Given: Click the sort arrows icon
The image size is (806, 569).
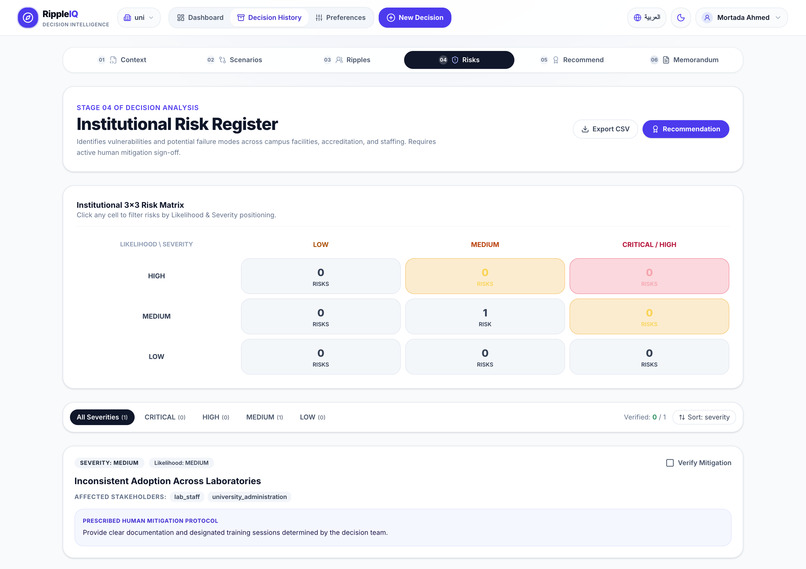Looking at the screenshot, I should tap(682, 417).
